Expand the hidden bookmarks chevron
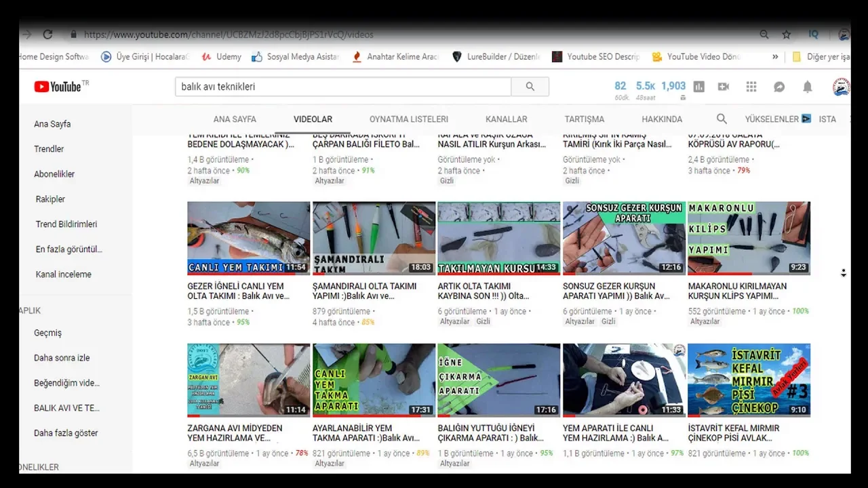Screen dimensions: 868x488 775,57
